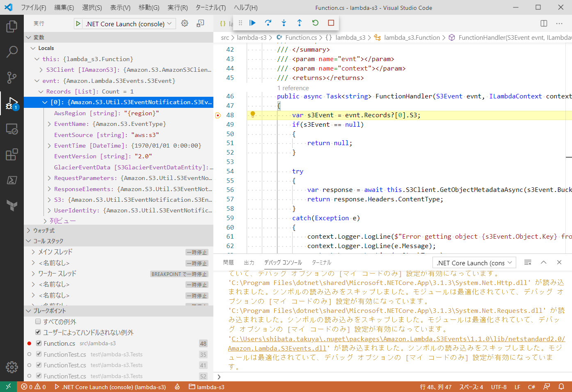Disable the ユーザーによってハンドルされない例外 checkbox
The height and width of the screenshot is (392, 572).
(38, 332)
